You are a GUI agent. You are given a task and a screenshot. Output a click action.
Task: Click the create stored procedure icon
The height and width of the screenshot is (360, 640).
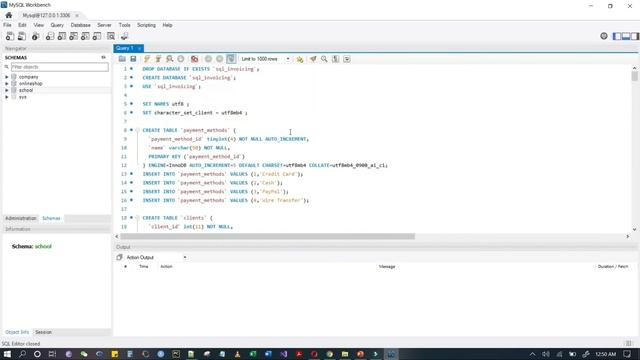point(85,36)
